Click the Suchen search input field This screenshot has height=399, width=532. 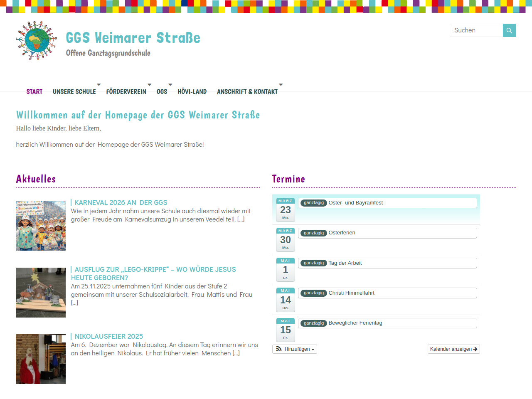coord(476,30)
